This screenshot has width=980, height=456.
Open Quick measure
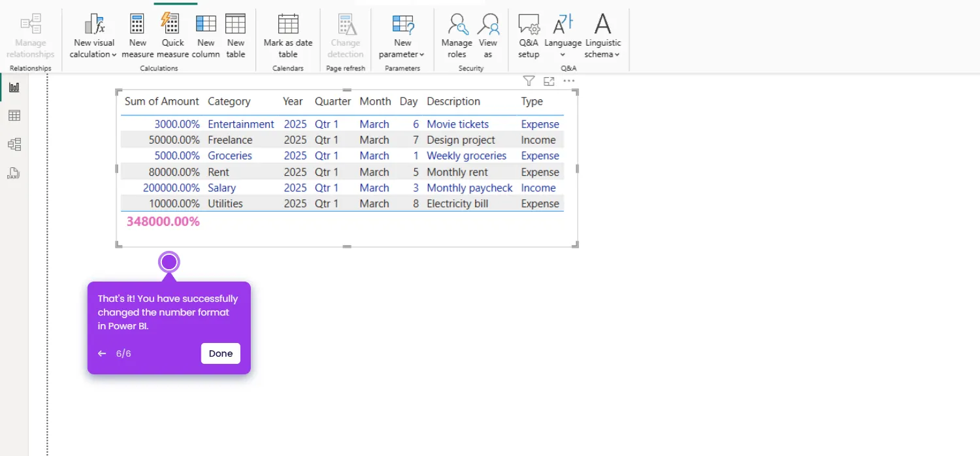tap(173, 37)
